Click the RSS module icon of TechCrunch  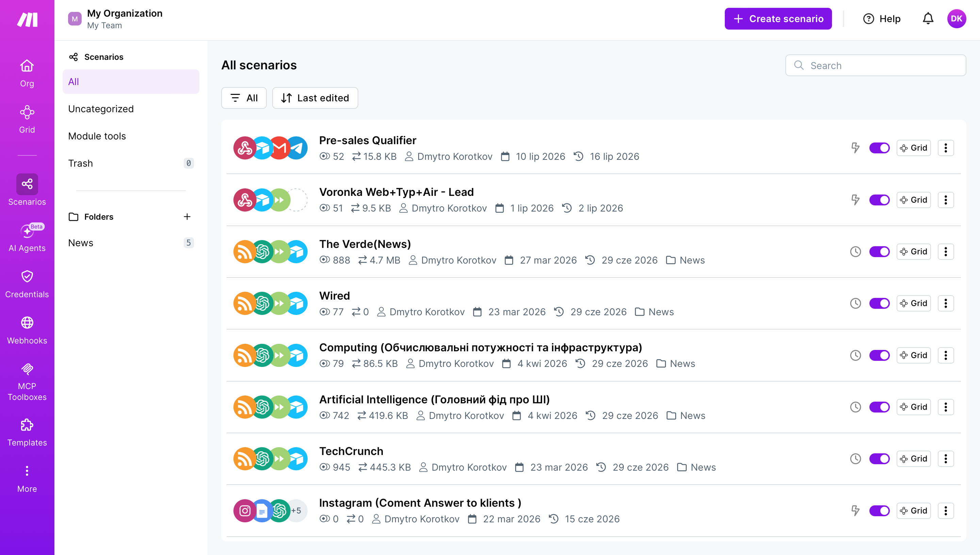coord(244,458)
